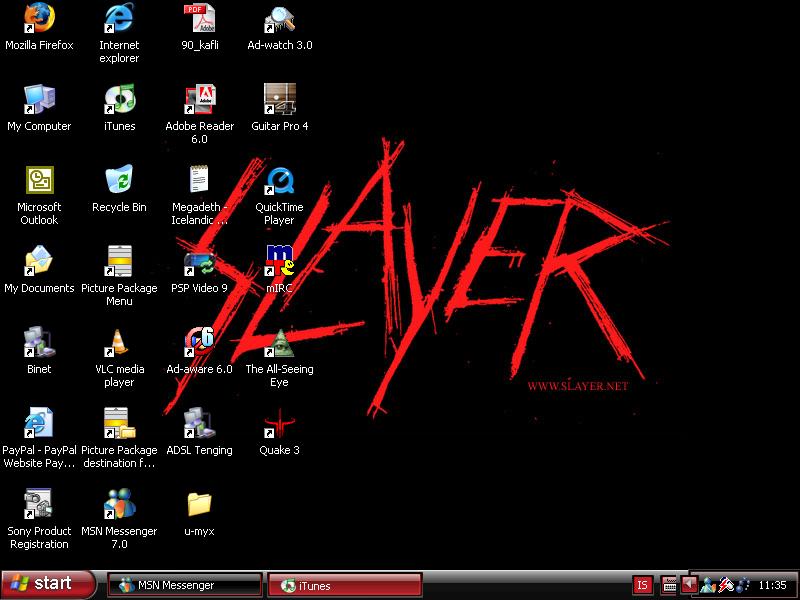Image resolution: width=800 pixels, height=600 pixels.
Task: Select the 90_kafli PDF file icon
Action: [x=199, y=18]
